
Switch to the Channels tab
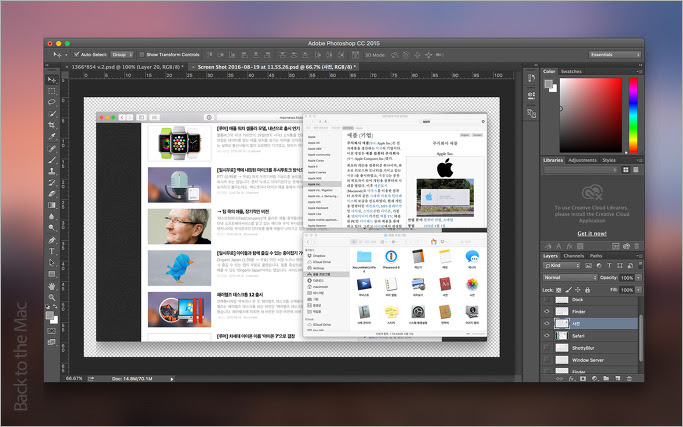(574, 256)
